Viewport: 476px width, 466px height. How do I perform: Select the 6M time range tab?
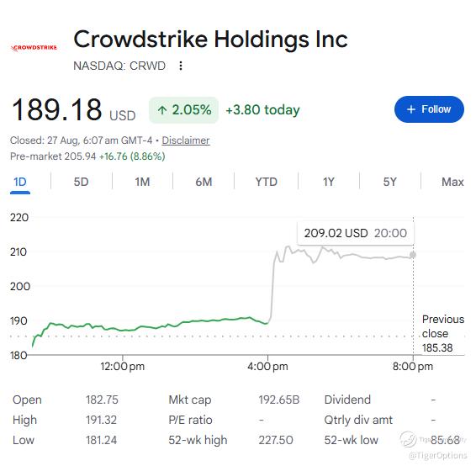[x=204, y=183]
